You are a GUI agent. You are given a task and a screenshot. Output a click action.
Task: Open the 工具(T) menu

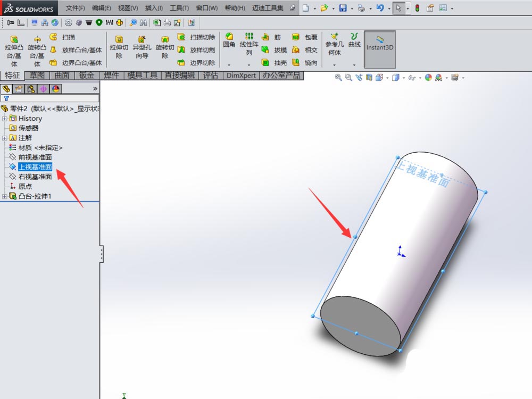[x=179, y=8]
